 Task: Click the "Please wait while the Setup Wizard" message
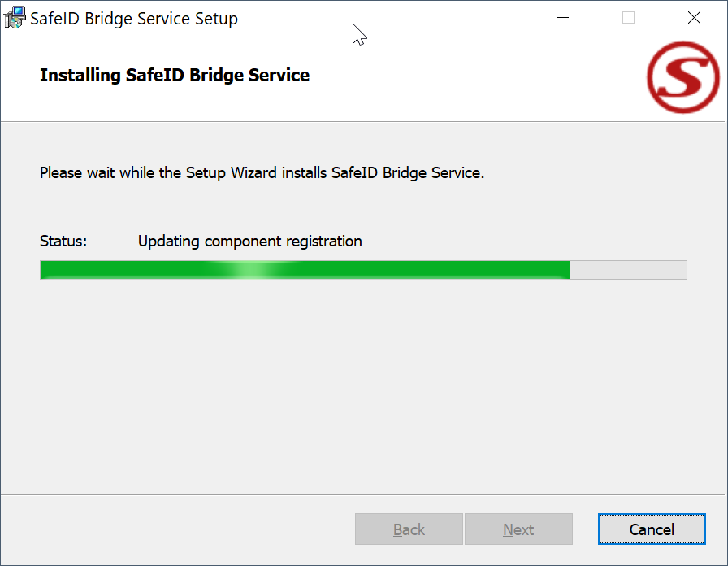pos(262,173)
